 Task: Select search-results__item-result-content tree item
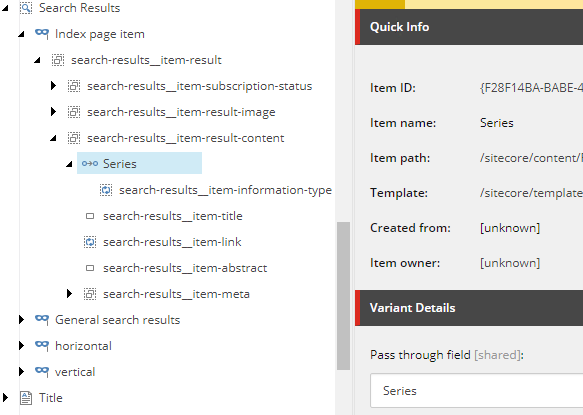185,138
